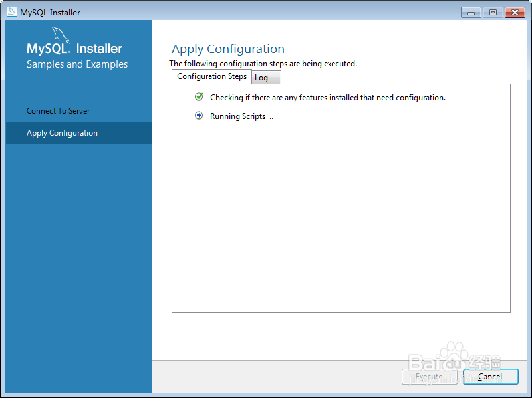This screenshot has width=532, height=398.
Task: Click the 'Apply Configuration' page heading
Action: 228,49
